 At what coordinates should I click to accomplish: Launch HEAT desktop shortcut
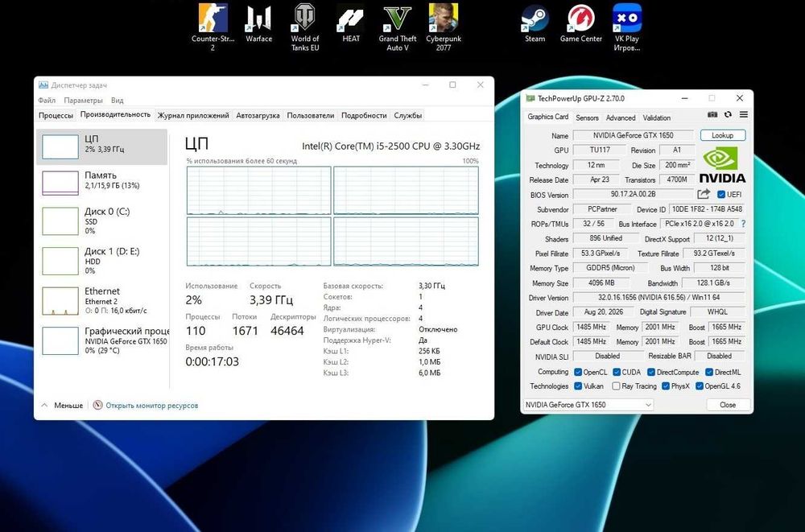click(x=351, y=23)
